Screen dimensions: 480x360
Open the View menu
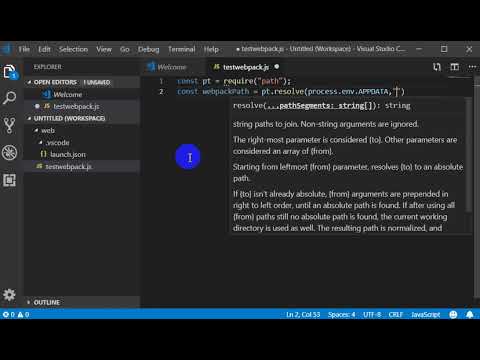click(104, 49)
